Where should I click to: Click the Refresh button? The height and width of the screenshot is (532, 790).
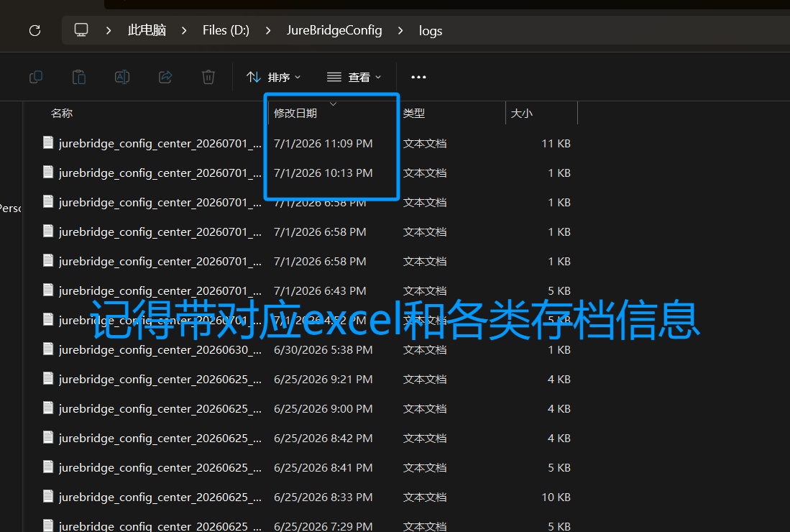35,31
